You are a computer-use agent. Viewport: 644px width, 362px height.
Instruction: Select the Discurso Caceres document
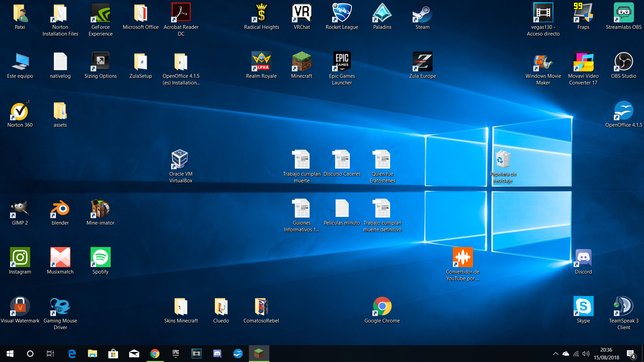342,159
